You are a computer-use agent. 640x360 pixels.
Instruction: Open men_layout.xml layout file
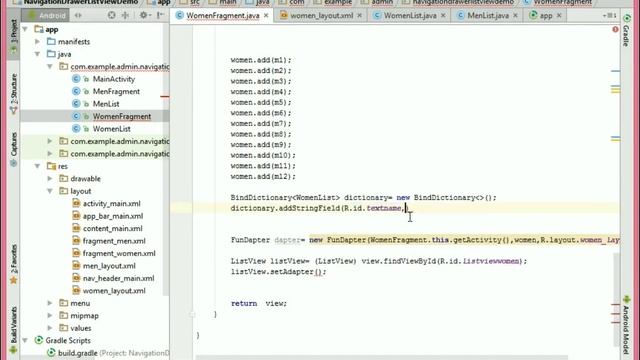pos(109,266)
